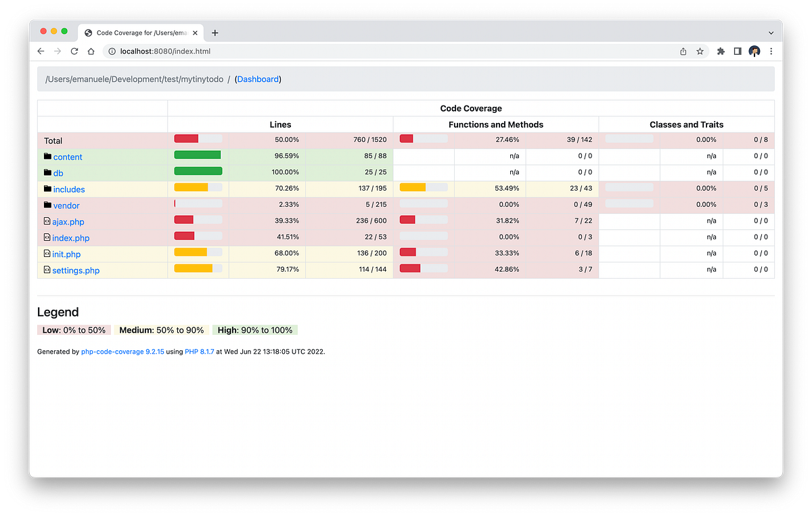This screenshot has height=516, width=812.
Task: Open the share/export icon in the address bar
Action: coord(683,51)
